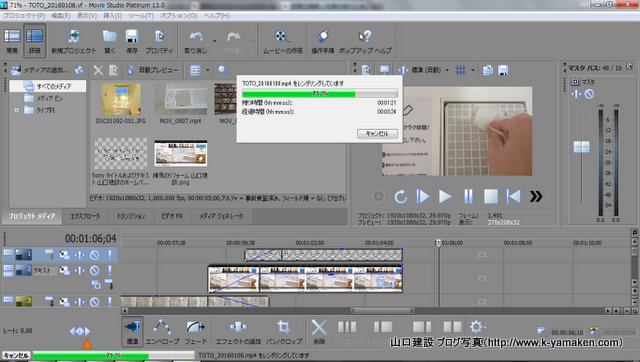Viewport: 640px width, 362px height.
Task: Switch to the advanced mode view icon
Action: (34, 41)
